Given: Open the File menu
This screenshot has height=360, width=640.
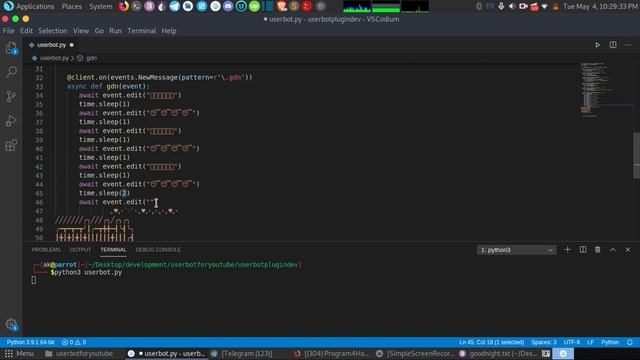Looking at the screenshot, I should tap(8, 31).
